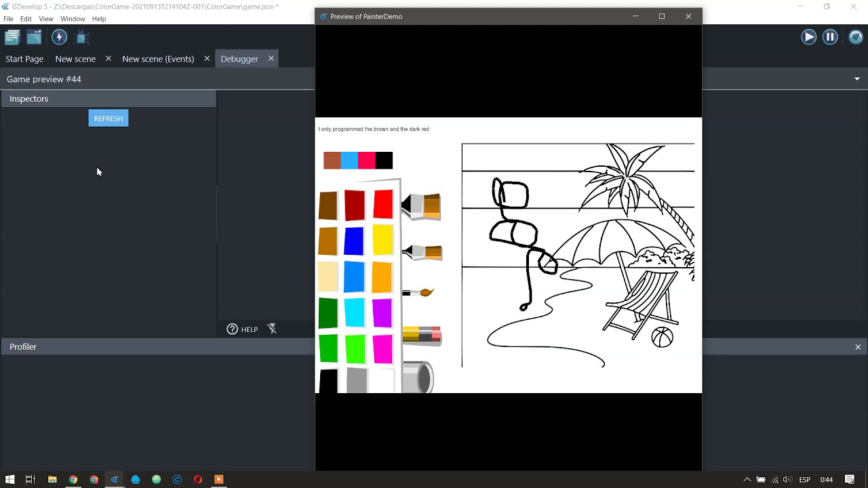Click the Help question mark icon
The height and width of the screenshot is (488, 868).
pyautogui.click(x=232, y=329)
